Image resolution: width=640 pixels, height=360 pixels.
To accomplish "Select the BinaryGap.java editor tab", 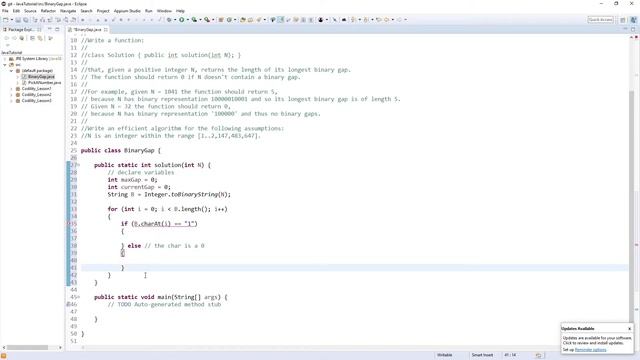I will (x=87, y=29).
